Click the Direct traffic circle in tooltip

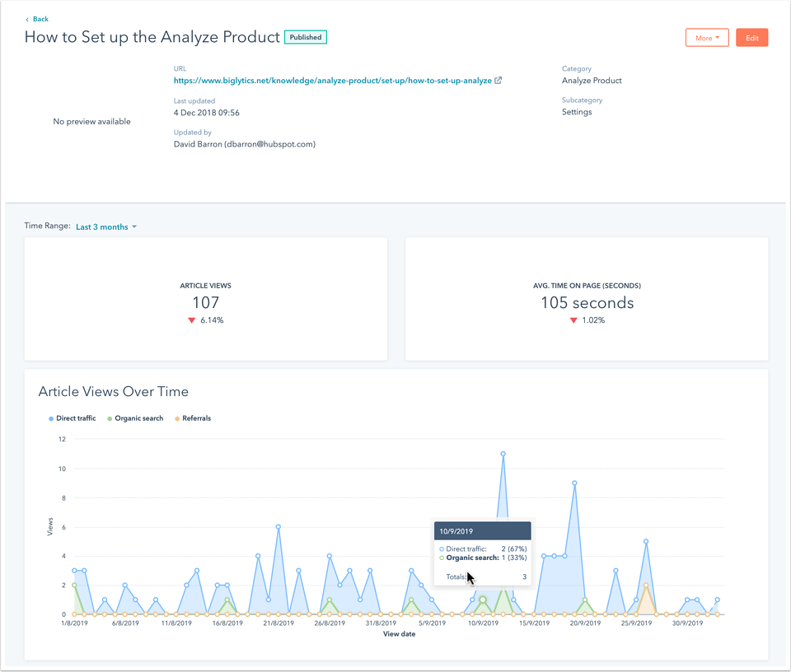pos(442,548)
